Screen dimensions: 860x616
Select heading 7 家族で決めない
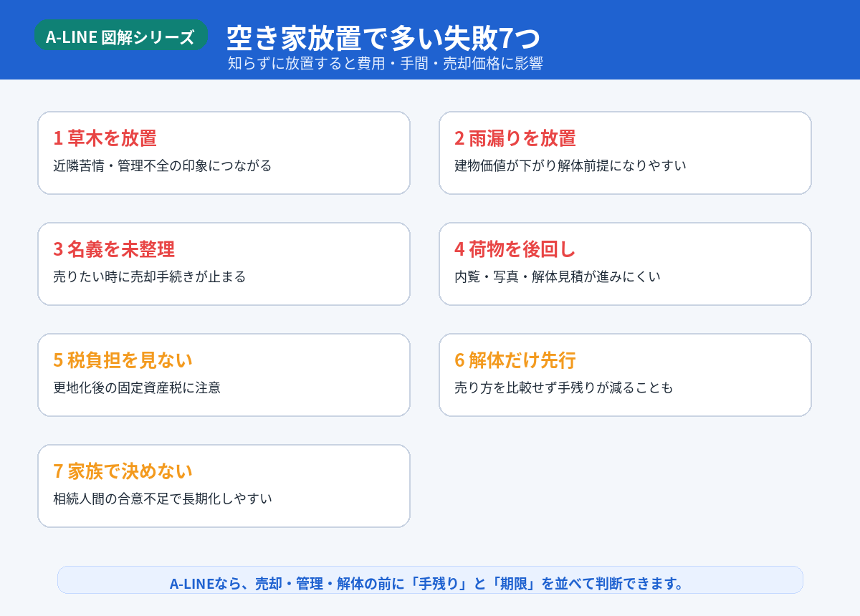point(123,471)
